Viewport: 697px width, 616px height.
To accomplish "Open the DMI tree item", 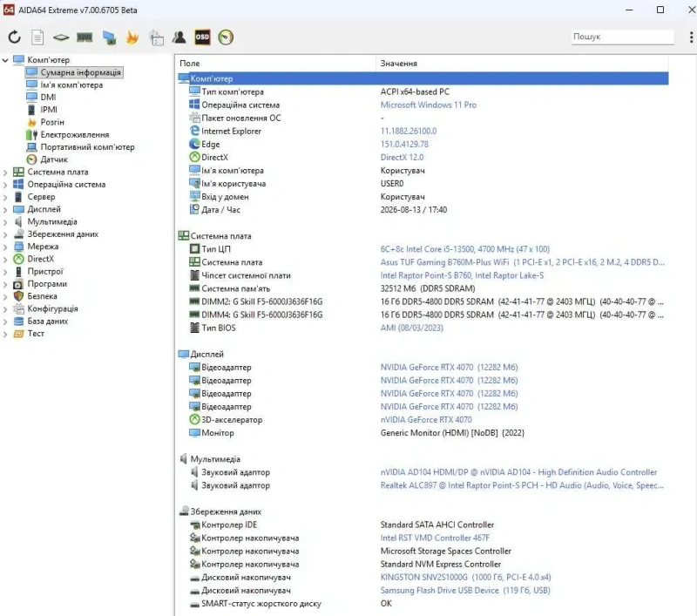I will coord(48,98).
